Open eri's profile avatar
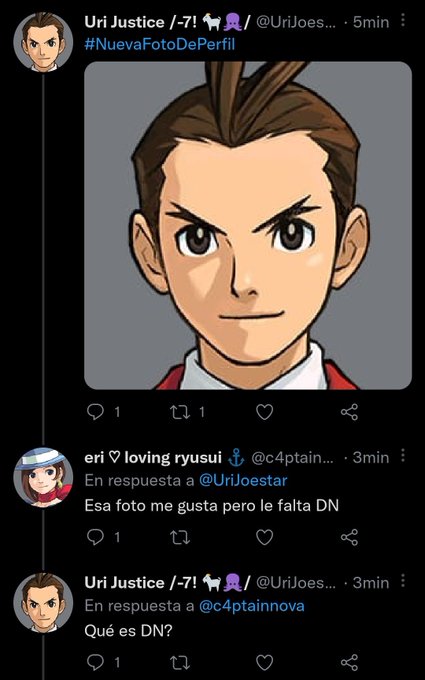 [43, 477]
